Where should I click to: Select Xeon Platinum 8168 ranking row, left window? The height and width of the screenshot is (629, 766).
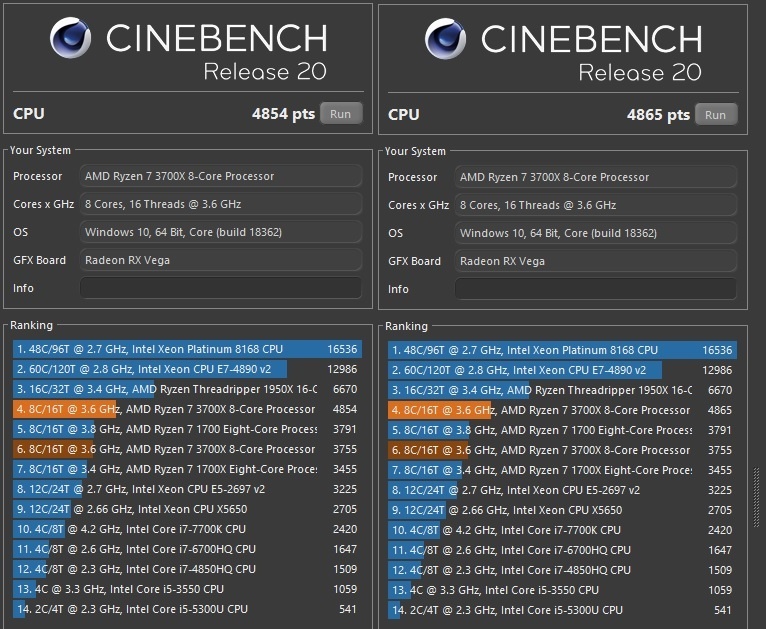click(x=187, y=349)
